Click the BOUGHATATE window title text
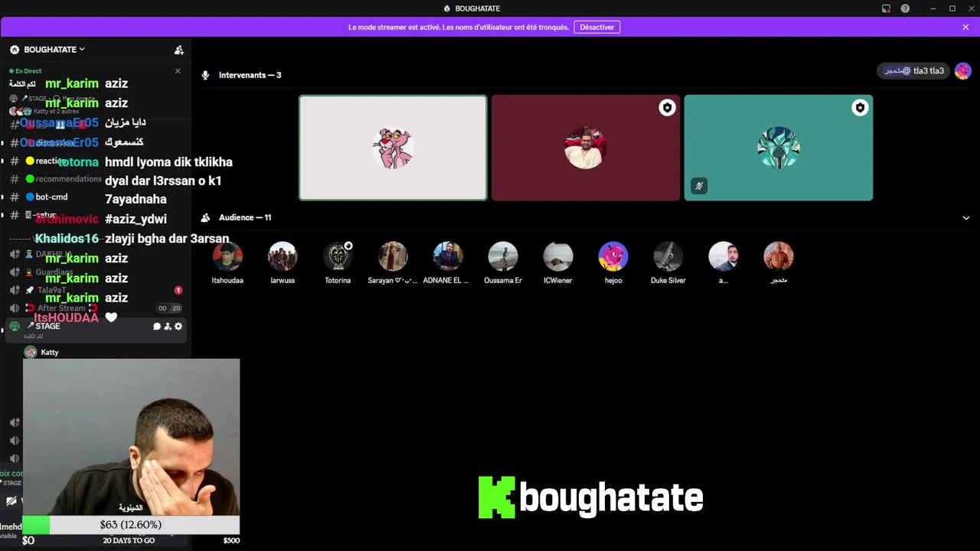 tap(477, 8)
